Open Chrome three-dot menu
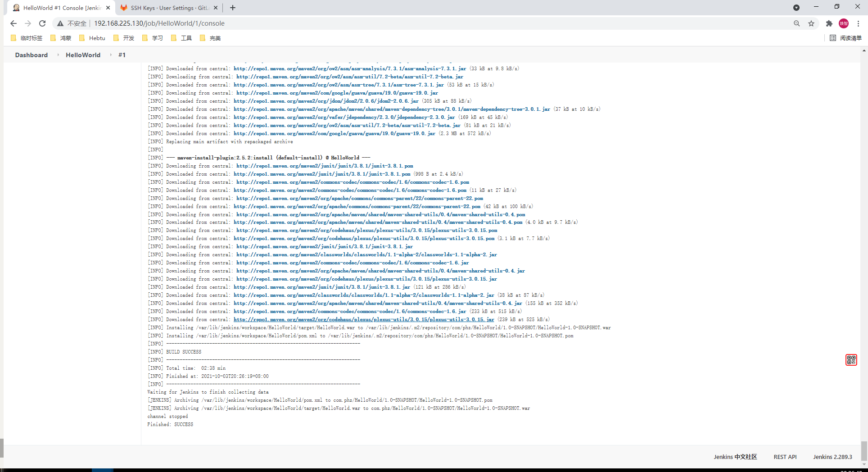This screenshot has height=472, width=868. pyautogui.click(x=859, y=23)
